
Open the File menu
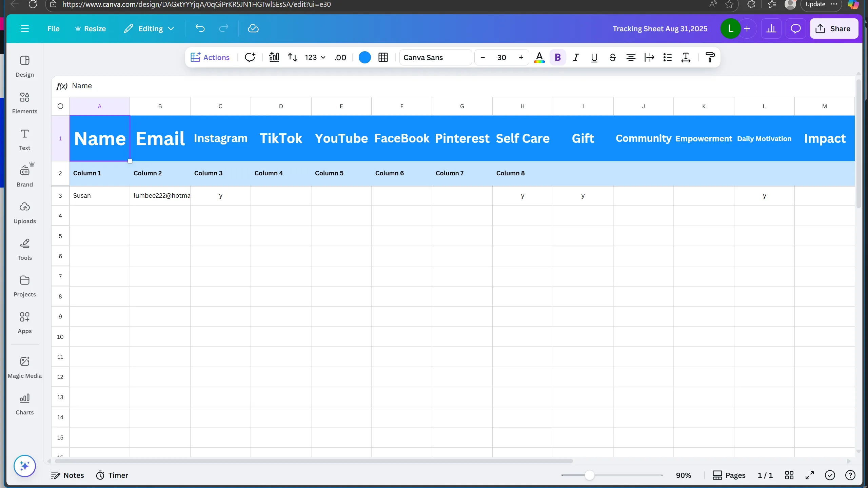click(x=53, y=29)
